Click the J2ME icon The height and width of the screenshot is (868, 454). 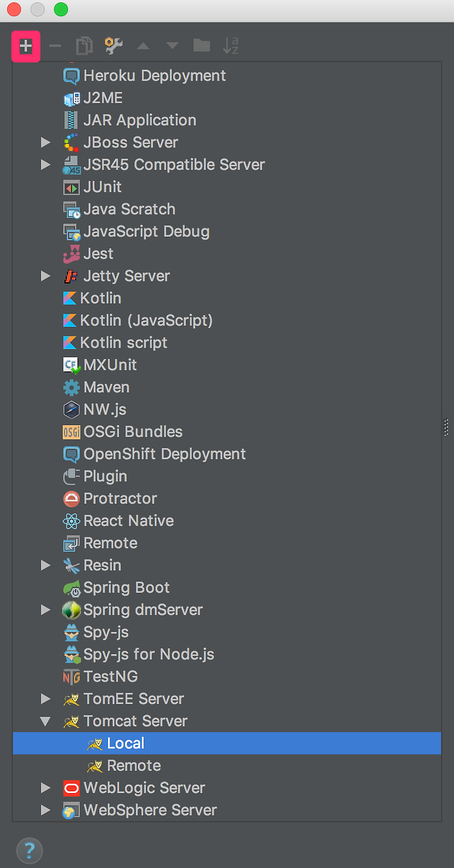pos(72,98)
